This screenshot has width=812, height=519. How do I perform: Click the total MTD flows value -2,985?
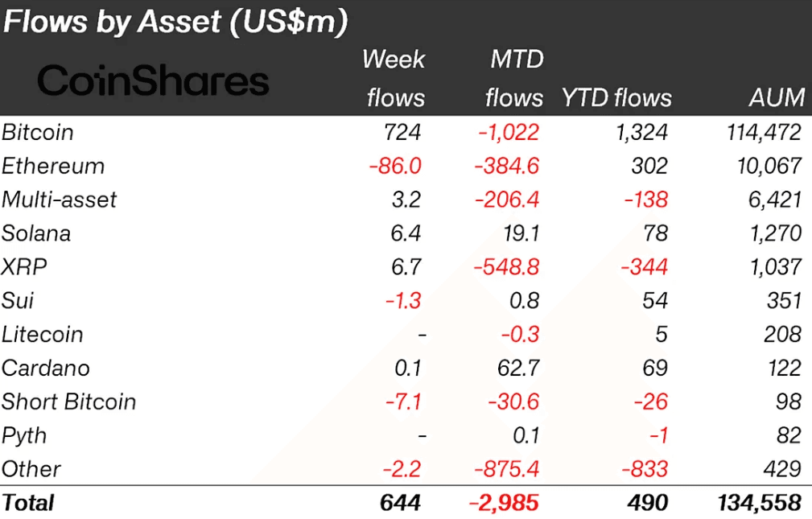pos(505,503)
